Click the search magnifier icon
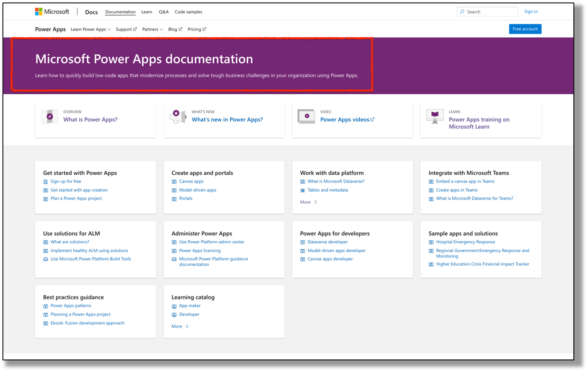588x372 pixels. tap(462, 12)
